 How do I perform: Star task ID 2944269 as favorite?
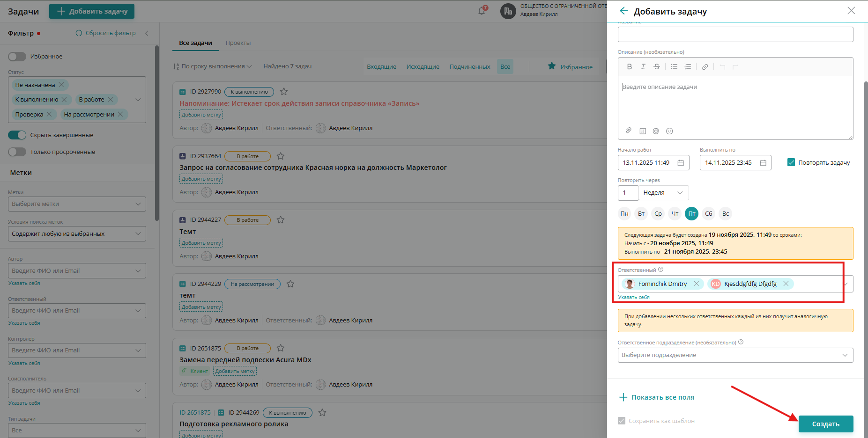click(x=322, y=412)
